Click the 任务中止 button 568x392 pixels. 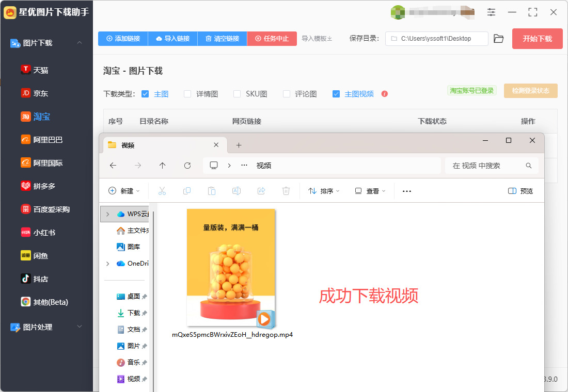click(x=272, y=38)
